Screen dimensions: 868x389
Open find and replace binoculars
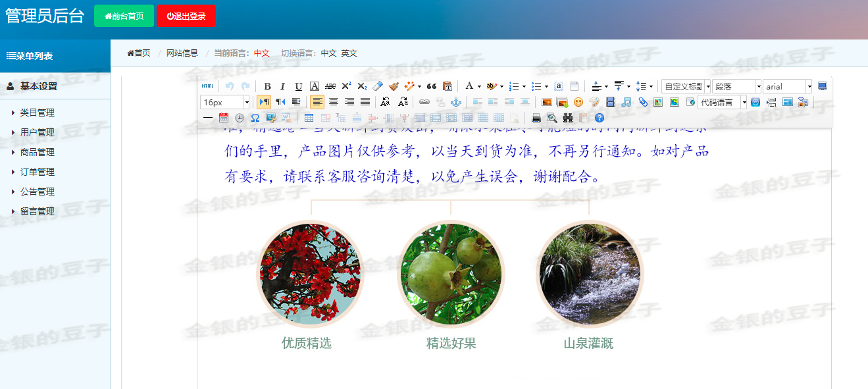point(568,118)
